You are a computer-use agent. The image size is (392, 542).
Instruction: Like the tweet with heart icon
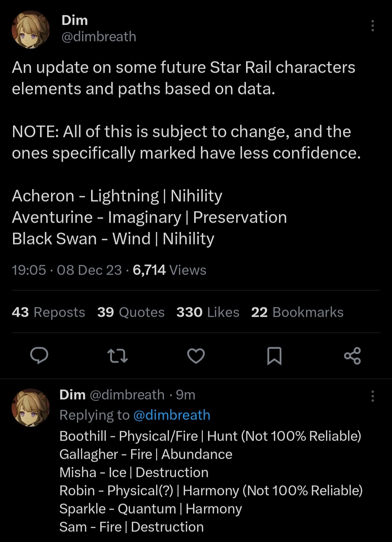coord(196,356)
